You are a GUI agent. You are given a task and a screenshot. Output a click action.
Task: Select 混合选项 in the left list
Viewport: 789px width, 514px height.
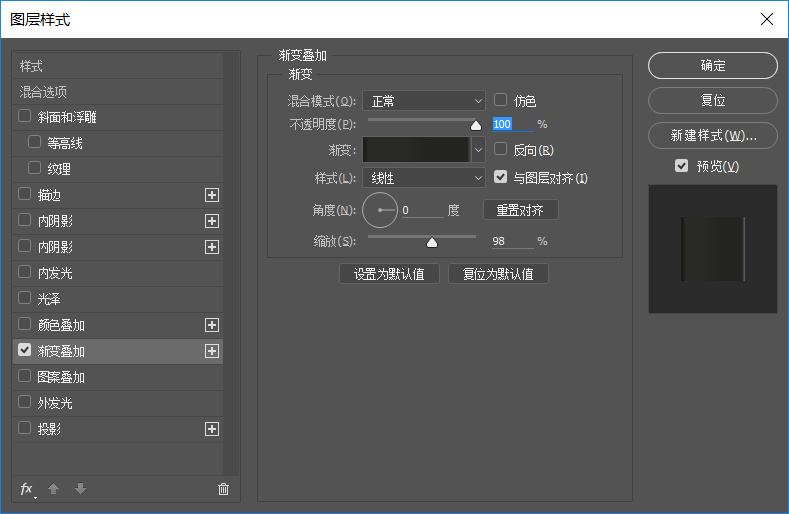(x=44, y=92)
